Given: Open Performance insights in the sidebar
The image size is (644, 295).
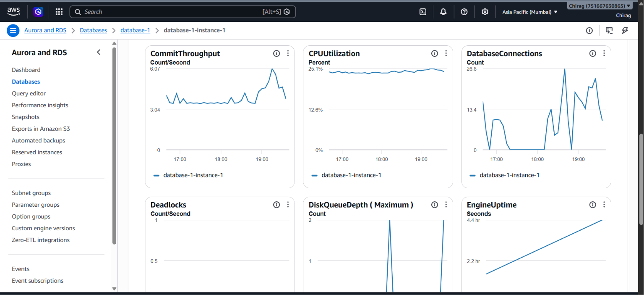Looking at the screenshot, I should click(x=40, y=105).
